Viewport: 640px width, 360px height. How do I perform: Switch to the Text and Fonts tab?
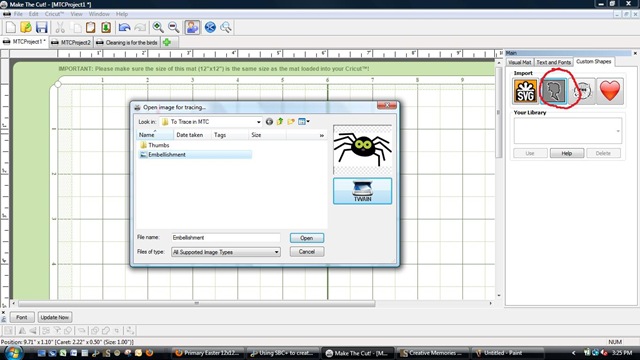pos(553,62)
